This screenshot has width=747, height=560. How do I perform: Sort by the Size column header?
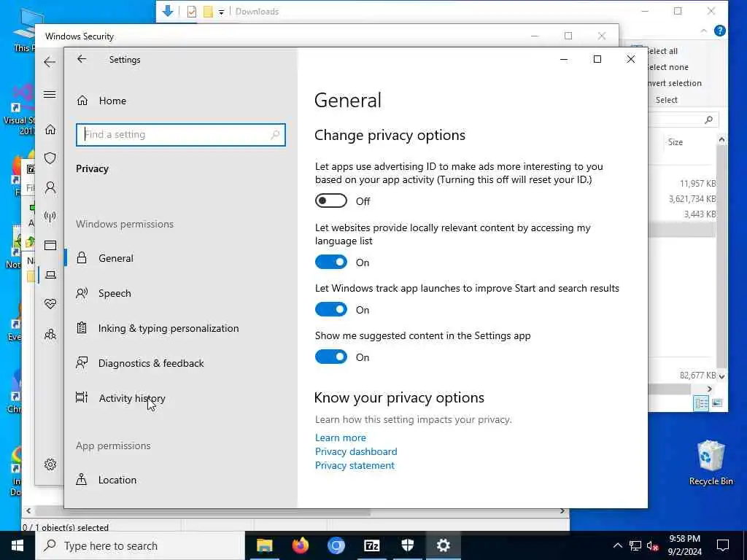675,142
